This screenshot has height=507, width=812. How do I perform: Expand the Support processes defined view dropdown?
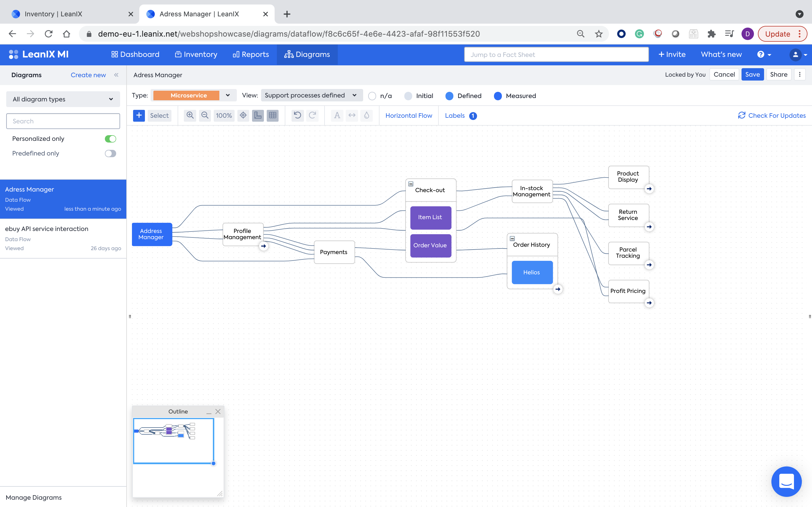click(x=311, y=95)
